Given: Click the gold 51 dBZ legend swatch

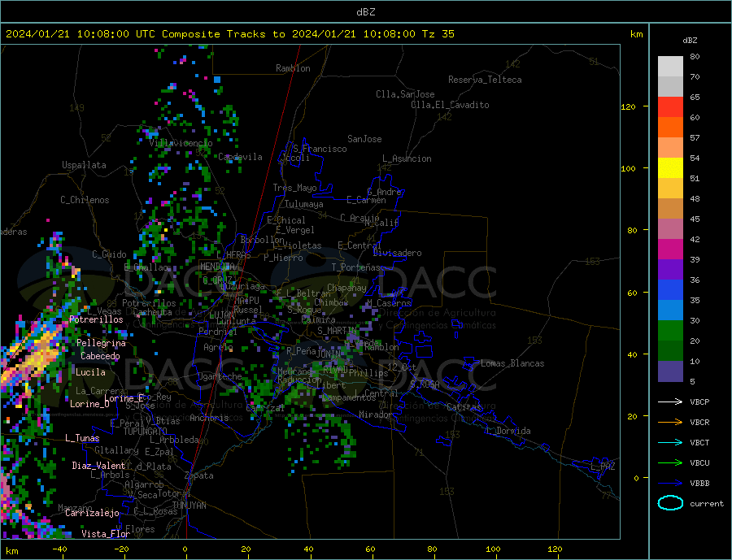Looking at the screenshot, I should (x=670, y=188).
